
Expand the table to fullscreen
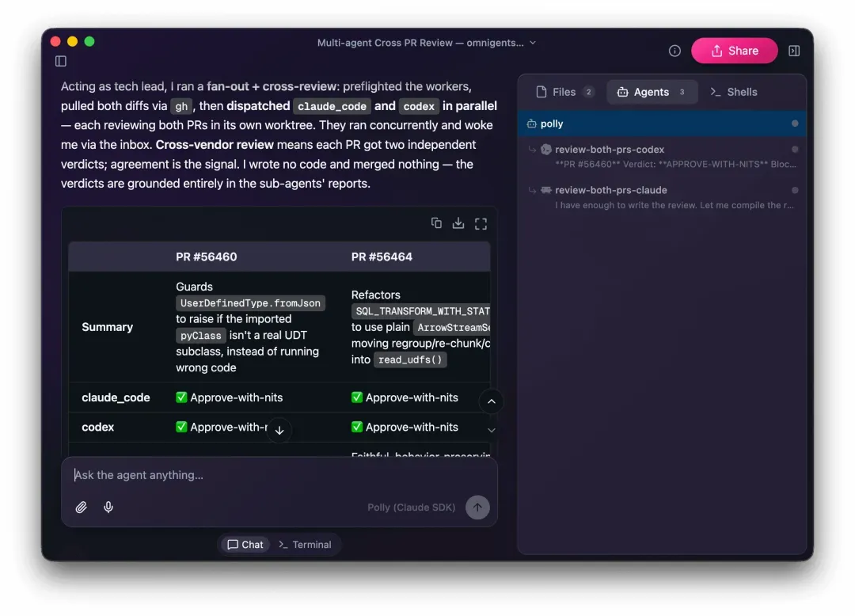point(481,223)
